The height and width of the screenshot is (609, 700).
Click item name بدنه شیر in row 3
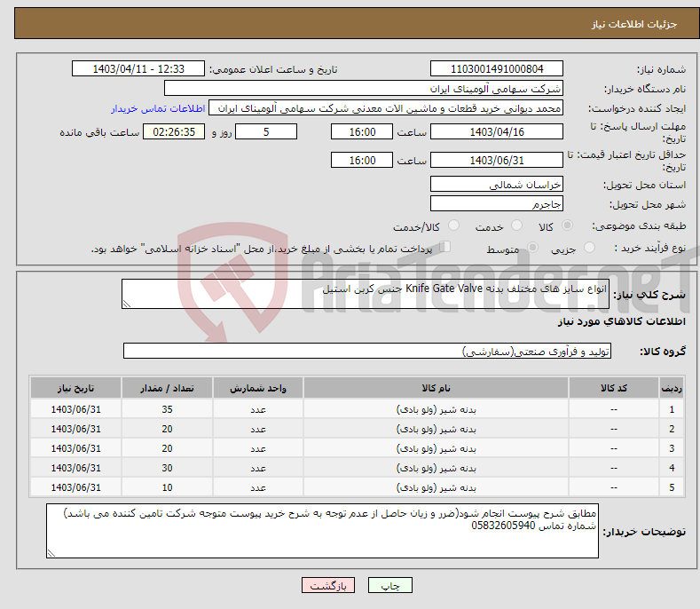[437, 448]
